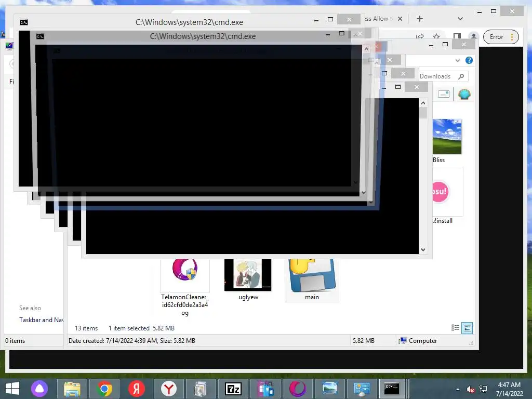The width and height of the screenshot is (532, 399).
Task: Click the '0 items' status text
Action: pyautogui.click(x=15, y=341)
